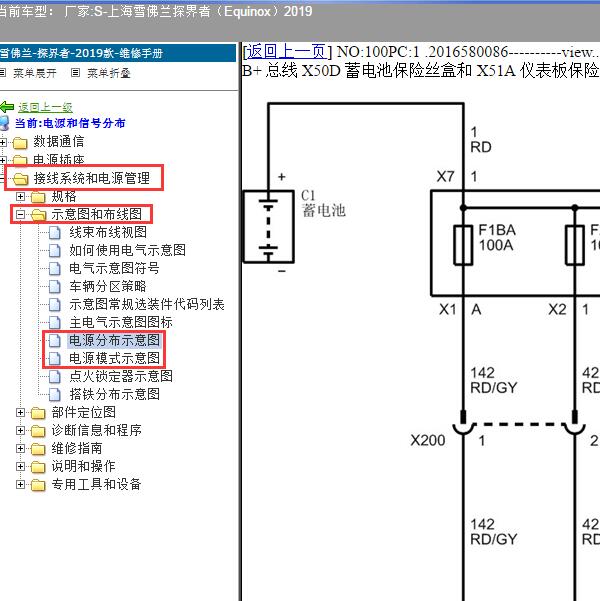
Task: Click the 当前:电源和信号分布 icon
Action: (4, 123)
